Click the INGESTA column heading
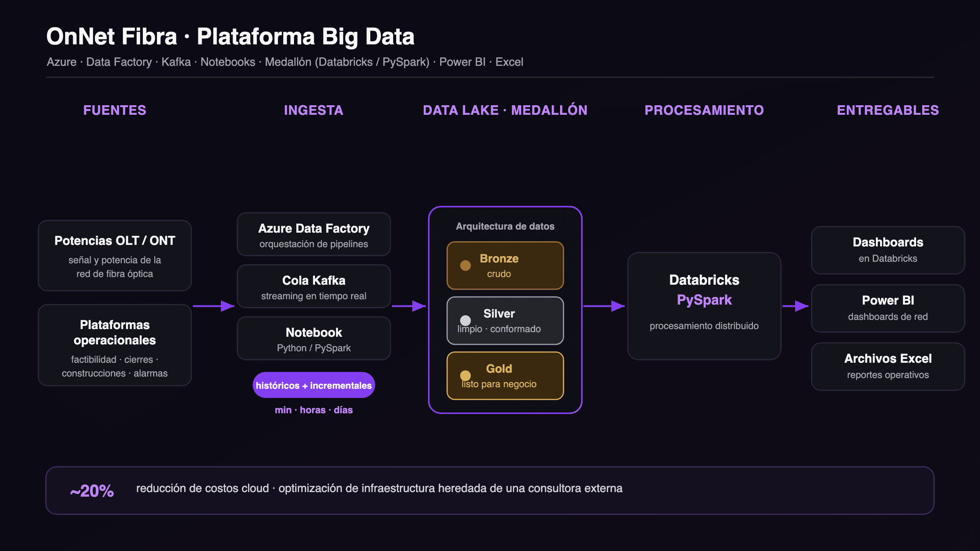The height and width of the screenshot is (551, 980). pyautogui.click(x=314, y=110)
